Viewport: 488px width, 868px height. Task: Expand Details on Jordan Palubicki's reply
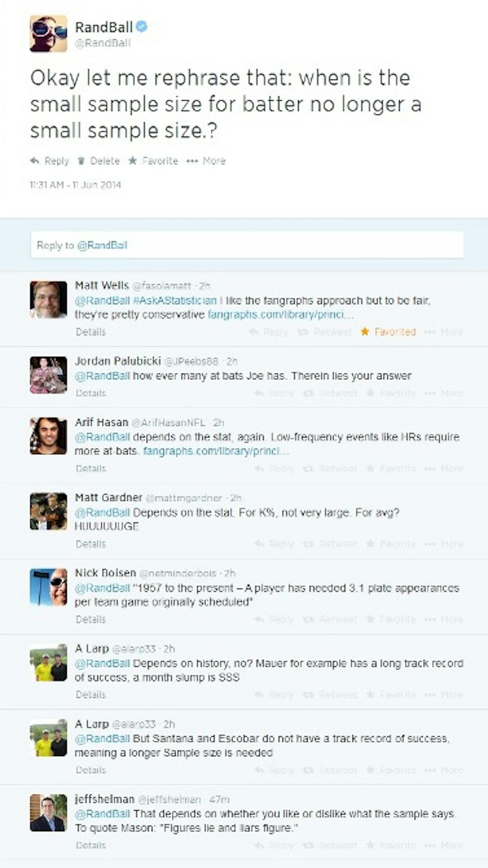coord(91,393)
